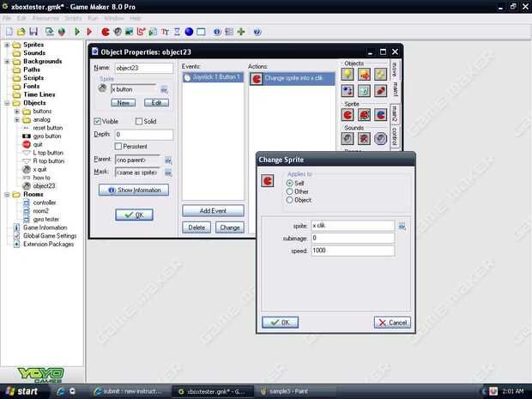Image resolution: width=532 pixels, height=399 pixels.
Task: Select the Stop Sound action icon
Action: [x=364, y=138]
